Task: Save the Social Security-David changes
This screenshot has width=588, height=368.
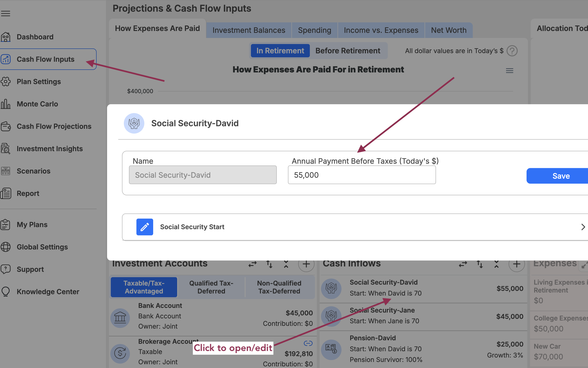Action: [x=561, y=176]
